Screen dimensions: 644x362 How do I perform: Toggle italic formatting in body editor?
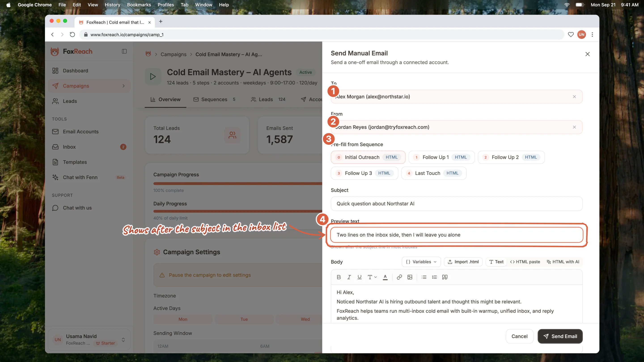point(349,277)
